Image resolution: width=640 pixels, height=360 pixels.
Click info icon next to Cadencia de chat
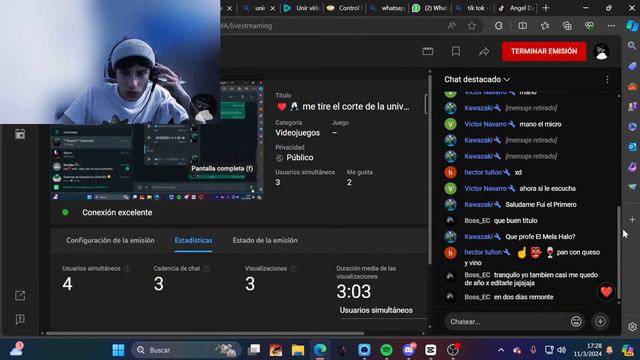[207, 269]
